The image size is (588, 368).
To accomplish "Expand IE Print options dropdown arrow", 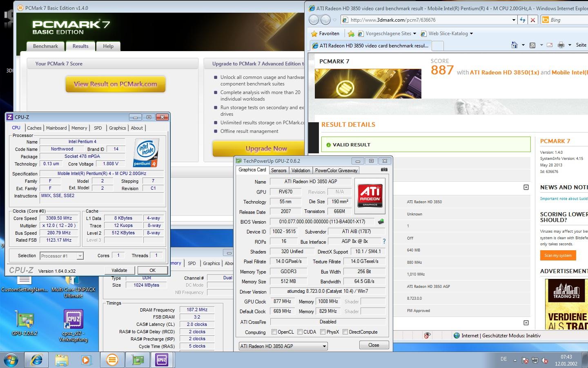I will click(570, 45).
